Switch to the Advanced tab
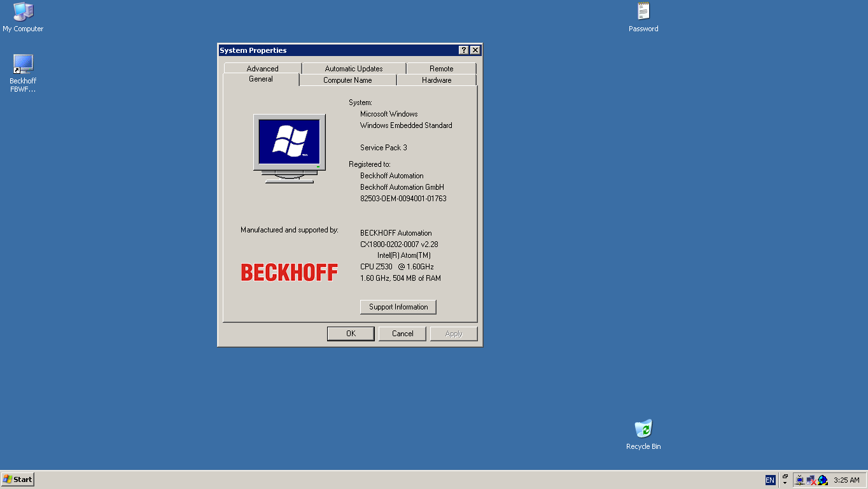Viewport: 868px width, 489px height. pos(263,69)
